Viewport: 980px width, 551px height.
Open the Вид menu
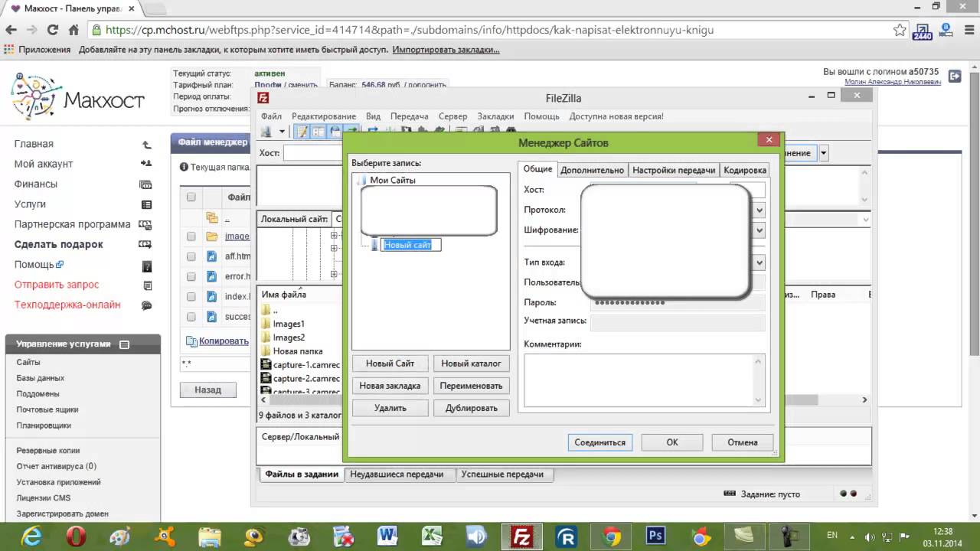[x=373, y=116]
